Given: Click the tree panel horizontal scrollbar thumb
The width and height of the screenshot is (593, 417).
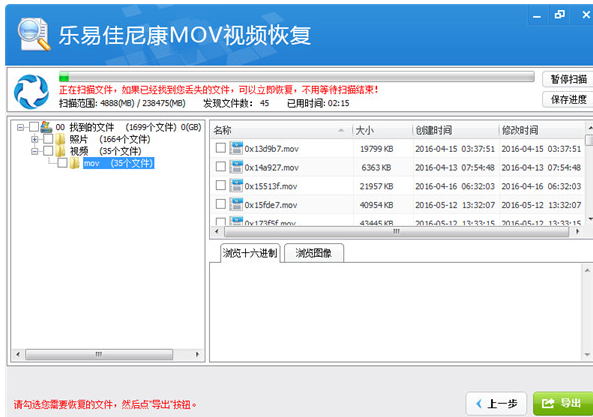Looking at the screenshot, I should [x=99, y=354].
